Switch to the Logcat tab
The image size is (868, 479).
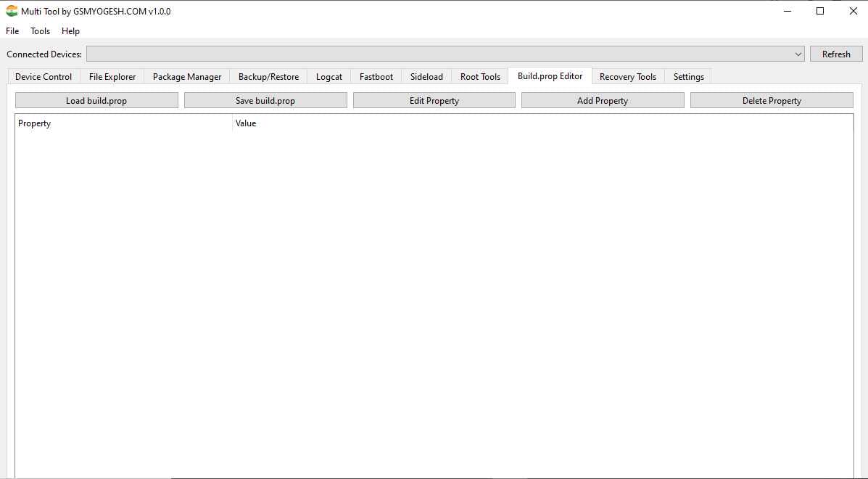(x=329, y=77)
